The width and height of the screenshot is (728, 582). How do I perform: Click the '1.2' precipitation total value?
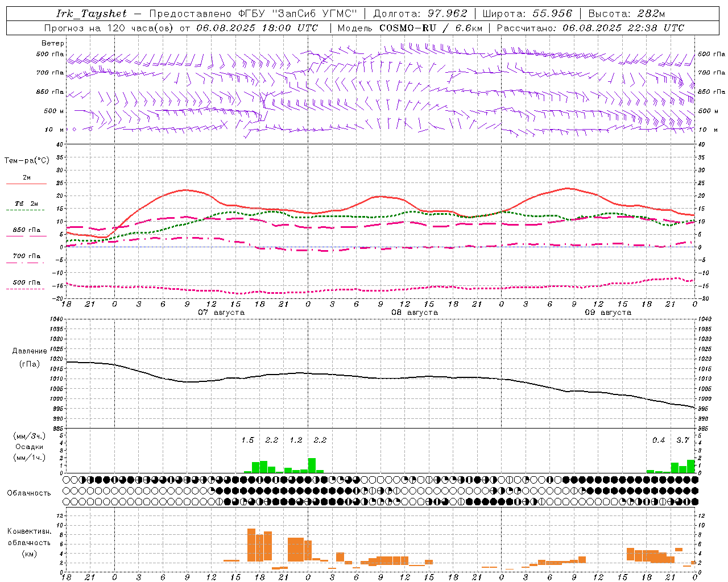296,440
